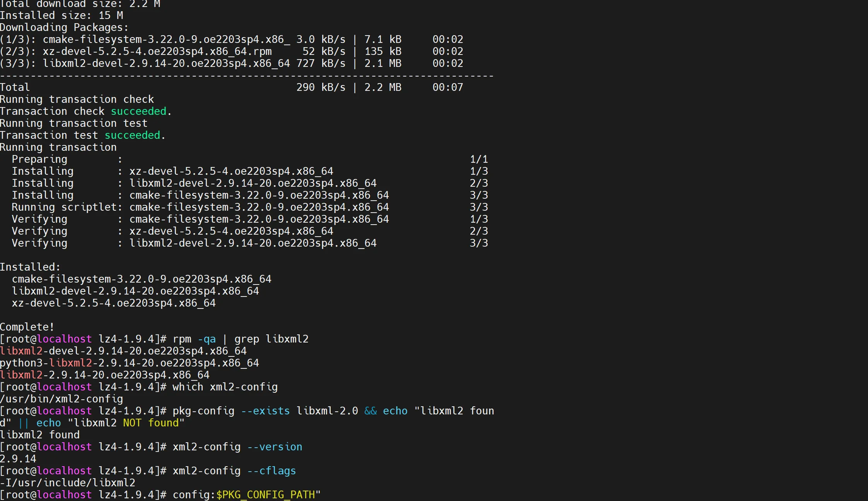Click the 'Installed size: 15 M' line

point(62,15)
